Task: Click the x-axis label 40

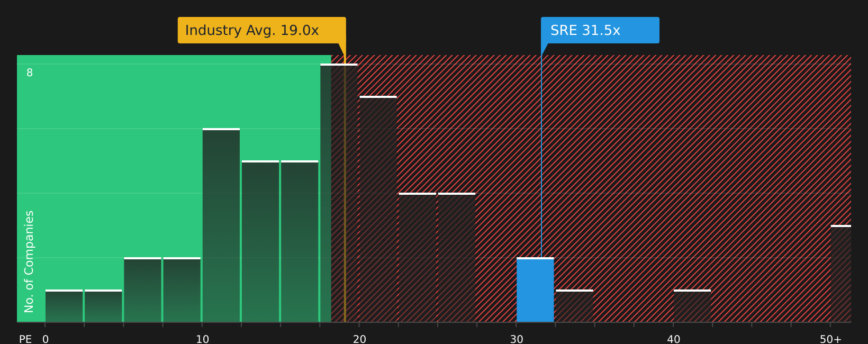Action: coord(674,339)
